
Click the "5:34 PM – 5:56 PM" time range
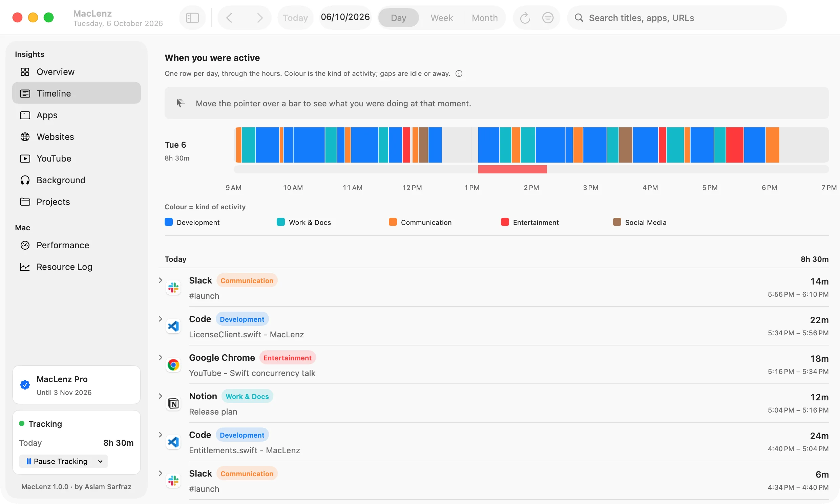[798, 333]
